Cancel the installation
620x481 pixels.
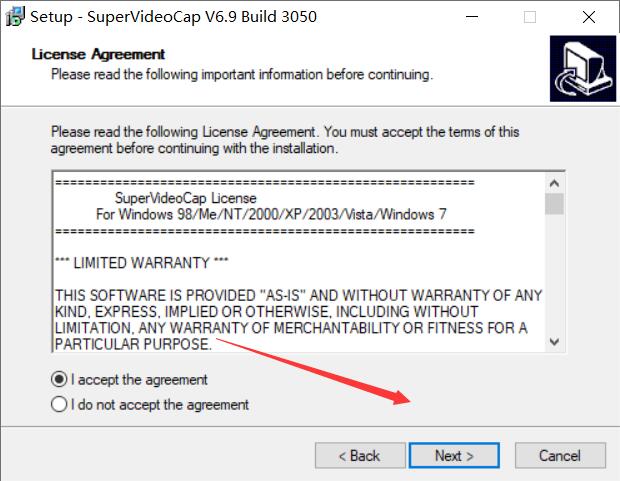tap(559, 456)
